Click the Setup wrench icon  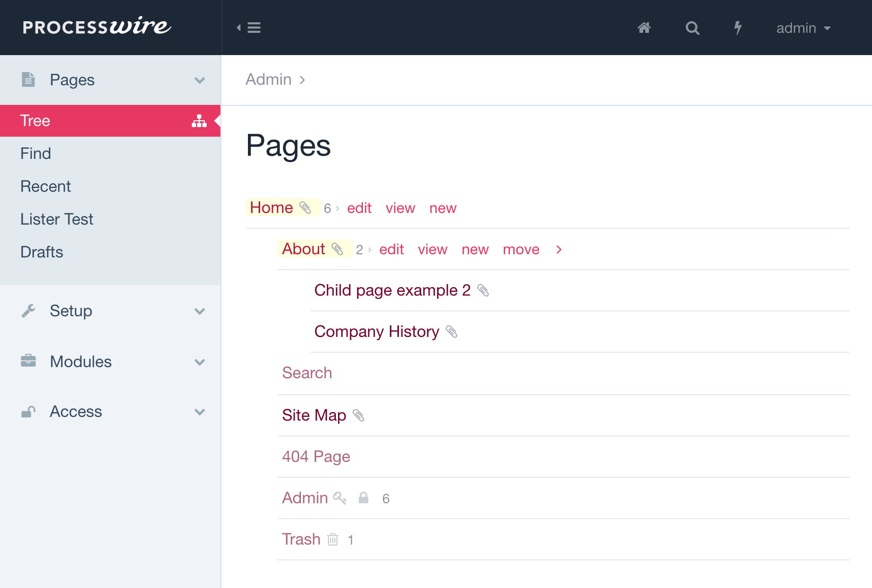tap(28, 311)
